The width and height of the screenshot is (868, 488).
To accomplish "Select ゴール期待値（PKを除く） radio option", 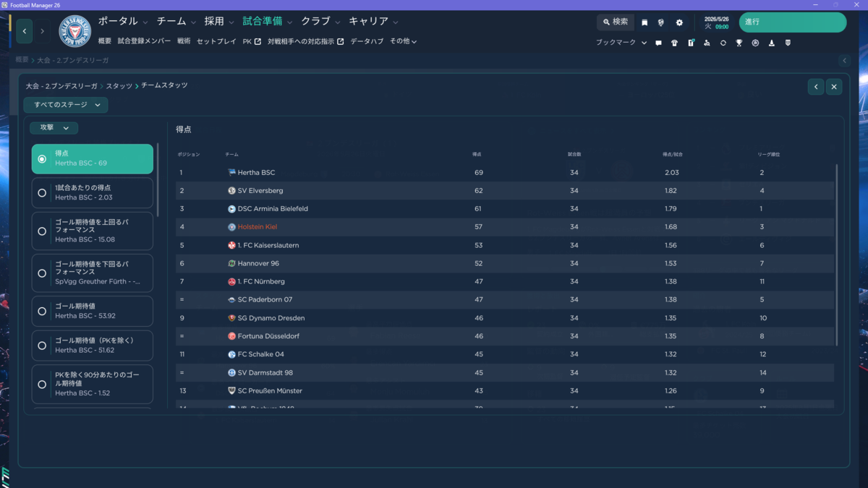I will 93,346.
